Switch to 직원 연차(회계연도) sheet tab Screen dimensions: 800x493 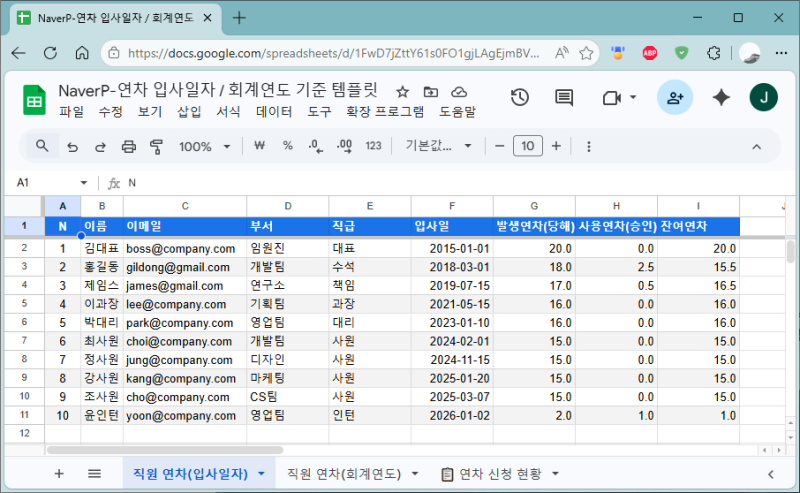tap(344, 474)
